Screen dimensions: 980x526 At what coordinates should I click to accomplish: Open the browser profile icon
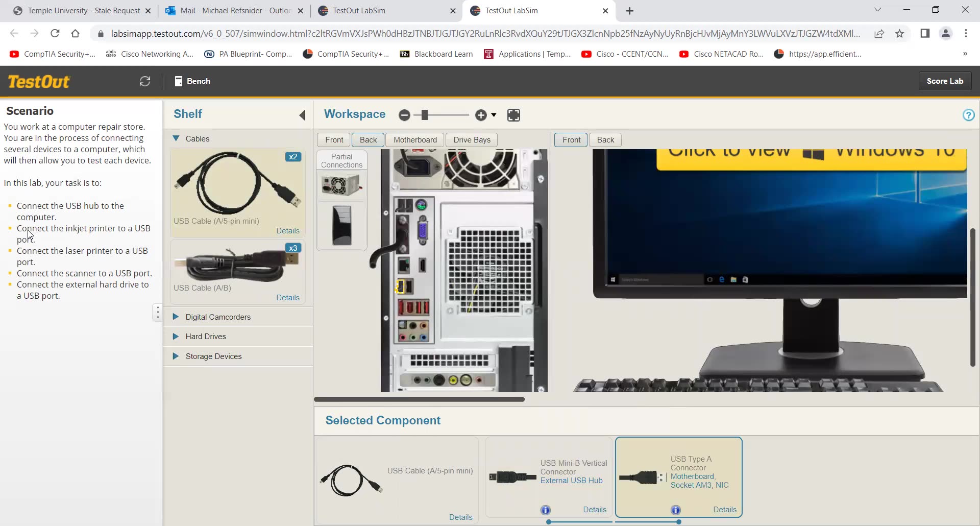click(x=946, y=33)
